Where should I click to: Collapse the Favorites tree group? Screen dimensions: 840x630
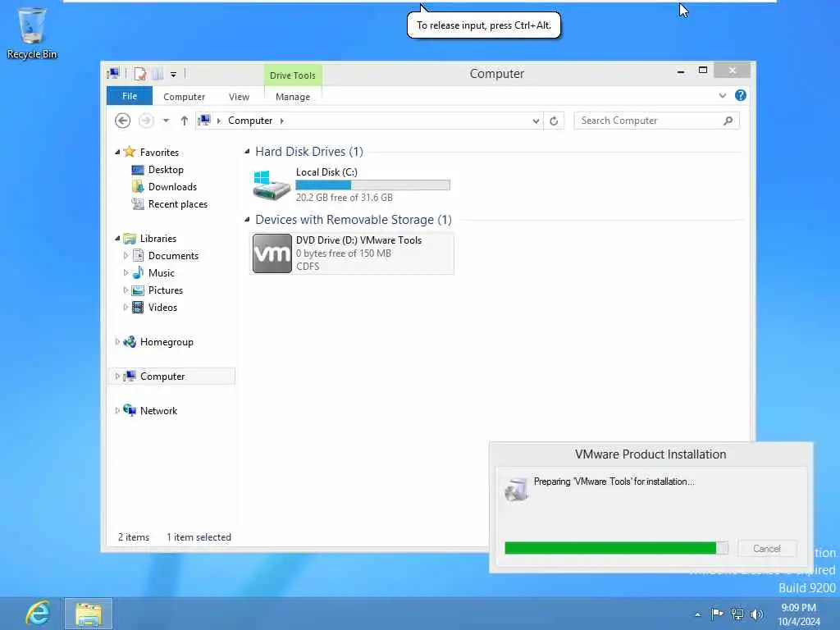pyautogui.click(x=117, y=152)
